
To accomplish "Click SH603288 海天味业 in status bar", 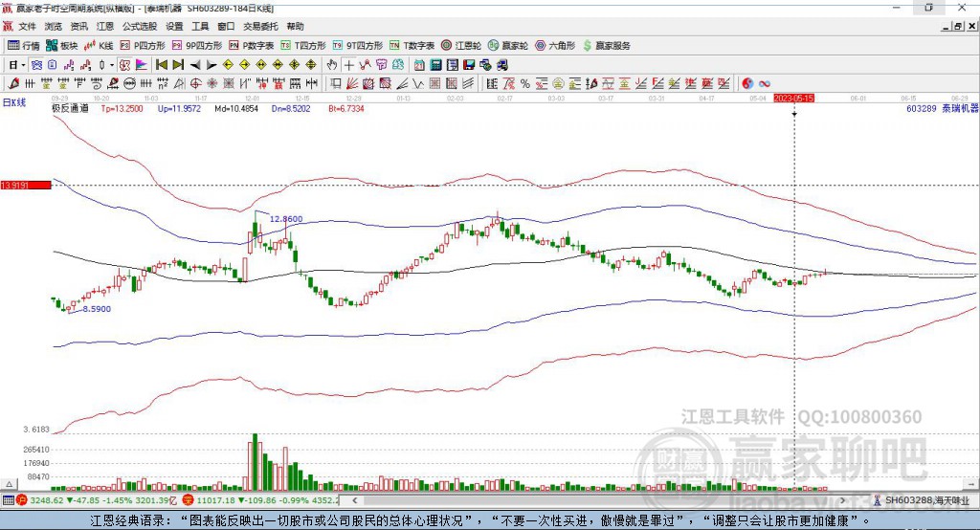I will [926, 500].
